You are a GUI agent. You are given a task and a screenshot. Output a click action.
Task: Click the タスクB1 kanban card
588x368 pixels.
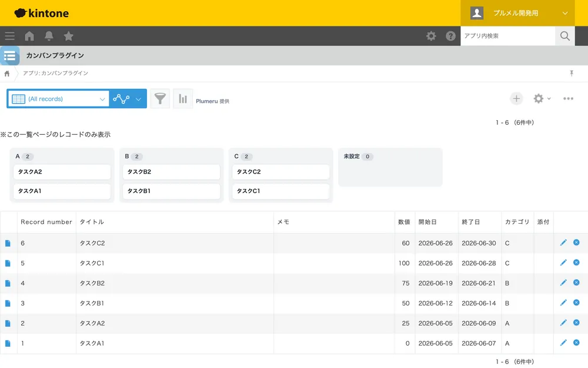(x=171, y=191)
